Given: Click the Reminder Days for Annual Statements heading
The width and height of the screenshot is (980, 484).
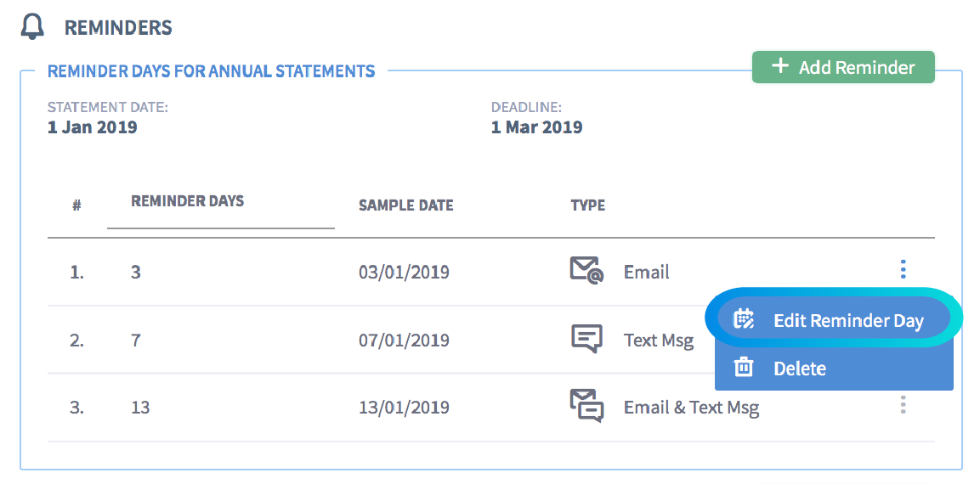Looking at the screenshot, I should 212,70.
